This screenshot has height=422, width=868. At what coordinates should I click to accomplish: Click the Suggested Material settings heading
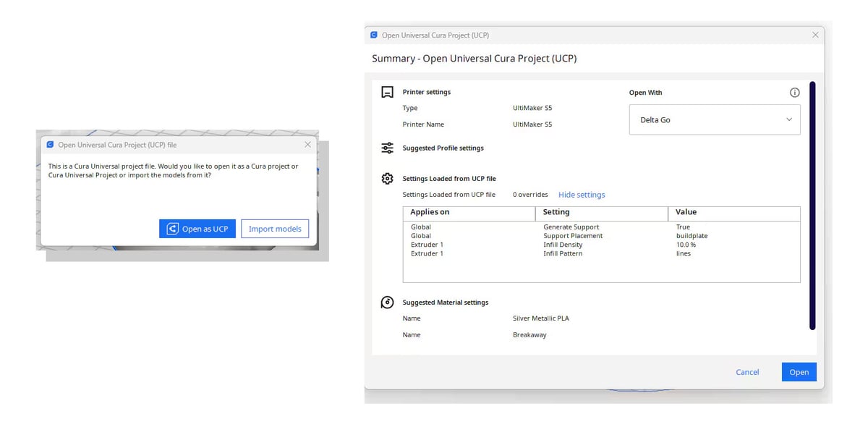click(445, 303)
